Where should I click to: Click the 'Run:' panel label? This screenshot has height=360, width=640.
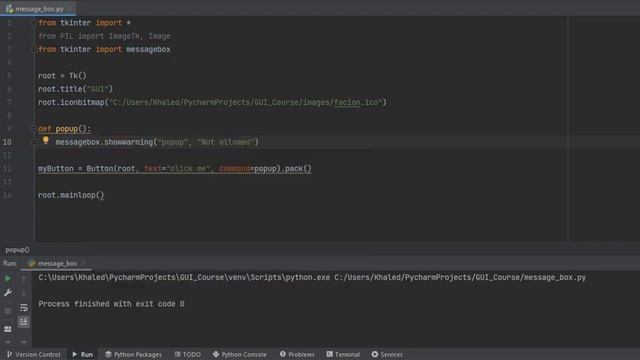coord(10,264)
